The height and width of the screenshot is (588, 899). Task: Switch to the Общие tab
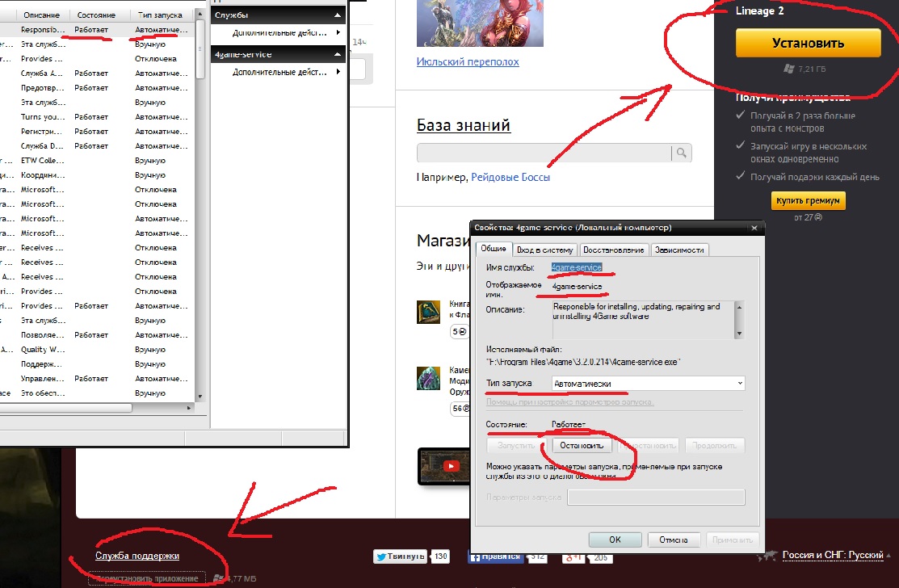point(493,249)
